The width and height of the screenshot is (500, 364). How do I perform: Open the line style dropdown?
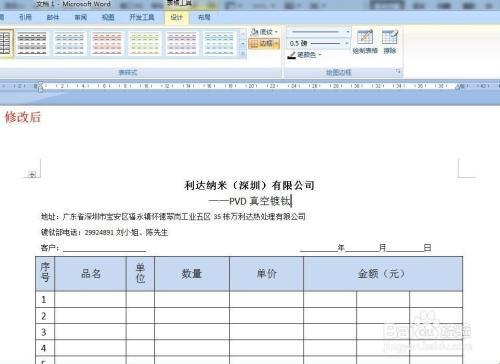tap(319, 32)
